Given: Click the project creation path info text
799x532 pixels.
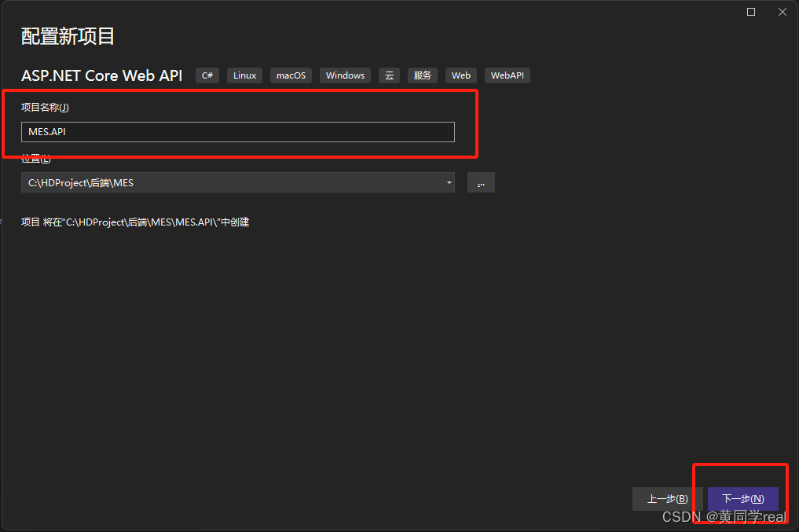Looking at the screenshot, I should [135, 222].
